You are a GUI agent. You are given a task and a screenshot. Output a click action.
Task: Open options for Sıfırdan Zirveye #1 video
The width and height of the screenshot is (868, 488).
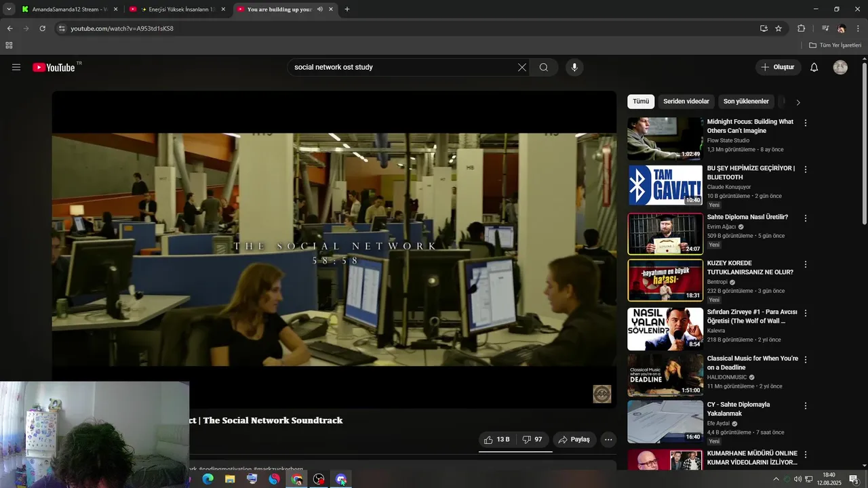pyautogui.click(x=806, y=313)
